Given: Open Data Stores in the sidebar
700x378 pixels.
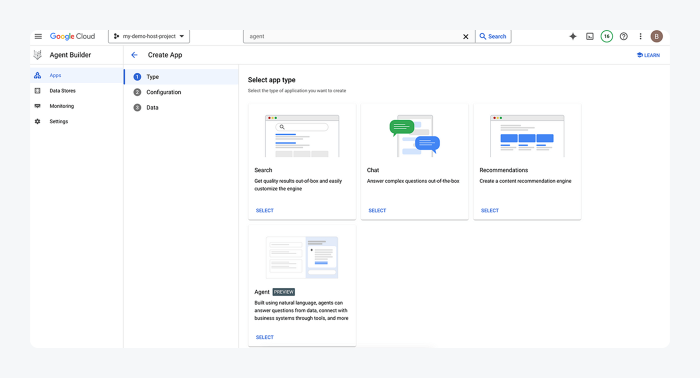Looking at the screenshot, I should click(x=76, y=91).
